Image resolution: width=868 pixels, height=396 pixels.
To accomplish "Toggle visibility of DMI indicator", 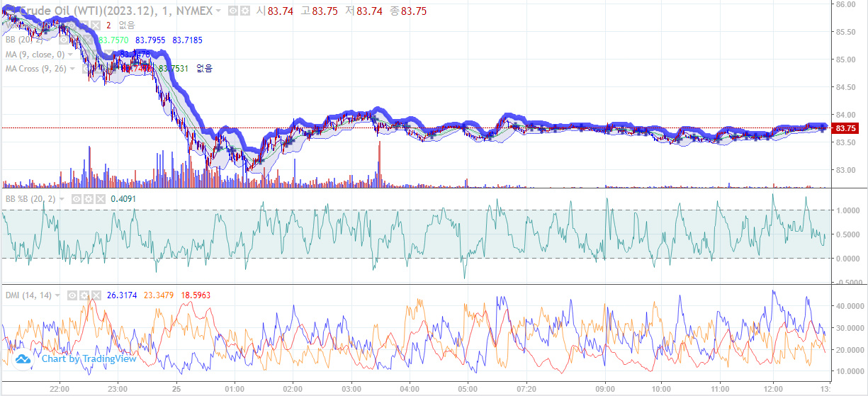I will coord(73,295).
